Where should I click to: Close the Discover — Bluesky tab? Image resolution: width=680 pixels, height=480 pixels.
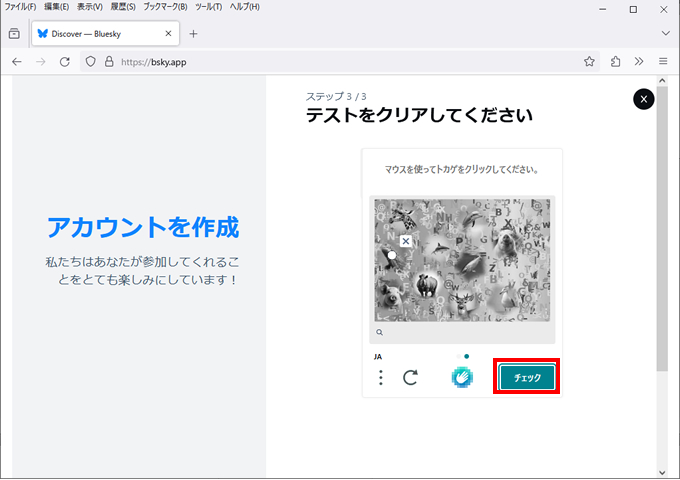tap(168, 33)
